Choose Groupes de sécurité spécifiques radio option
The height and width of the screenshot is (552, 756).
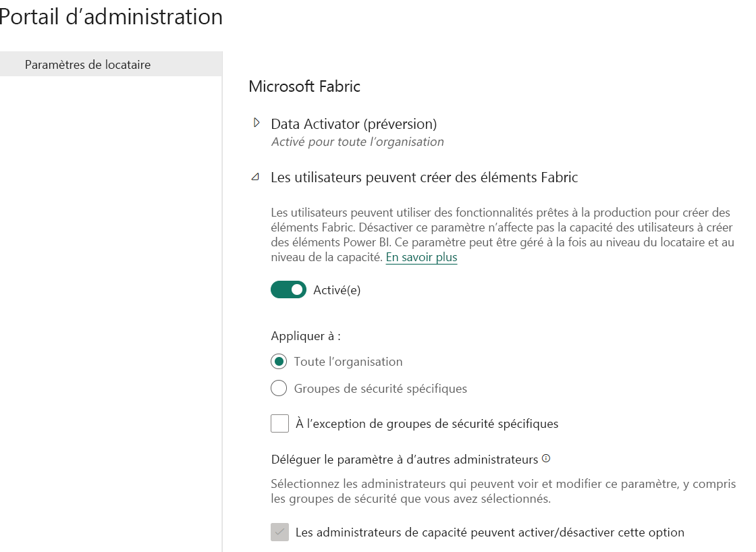(279, 389)
